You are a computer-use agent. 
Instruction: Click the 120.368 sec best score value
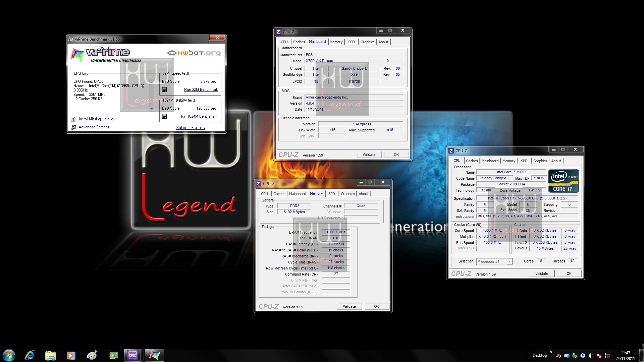tap(206, 108)
